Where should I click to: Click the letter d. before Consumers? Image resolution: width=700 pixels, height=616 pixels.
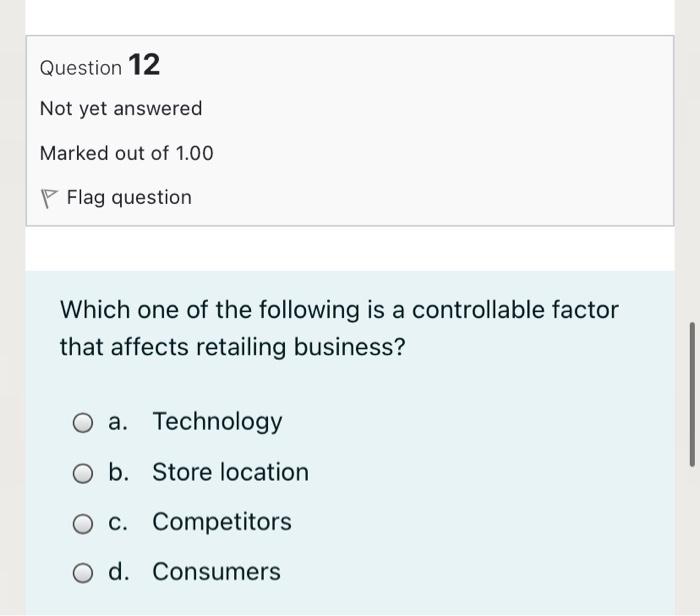[x=119, y=572]
